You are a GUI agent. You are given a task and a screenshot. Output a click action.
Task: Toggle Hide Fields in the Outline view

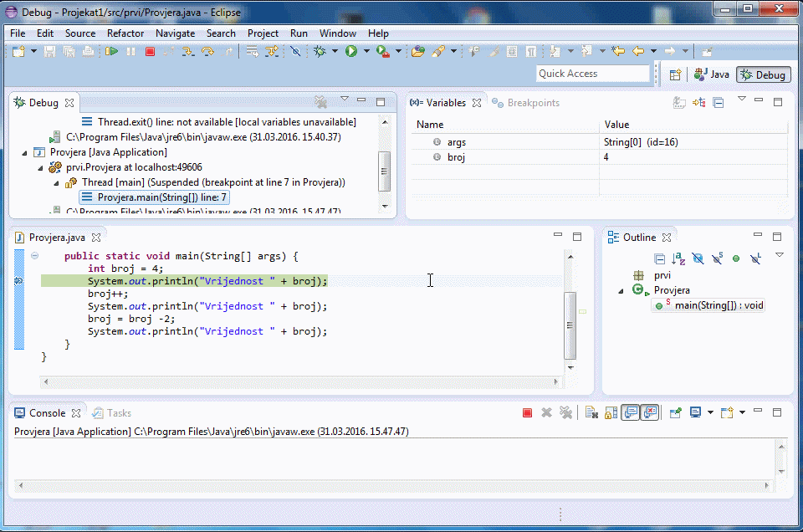(698, 258)
